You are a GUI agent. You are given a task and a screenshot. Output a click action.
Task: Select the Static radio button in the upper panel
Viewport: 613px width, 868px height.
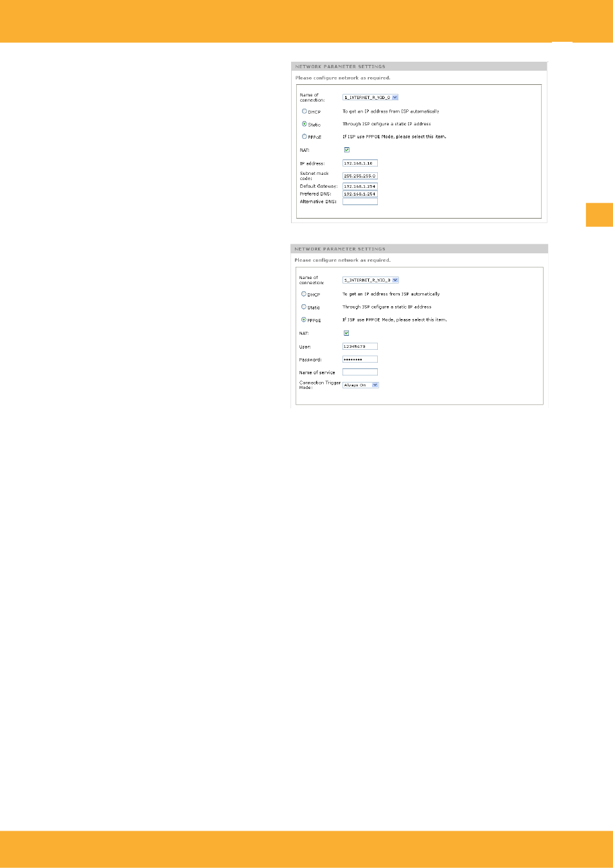click(305, 124)
